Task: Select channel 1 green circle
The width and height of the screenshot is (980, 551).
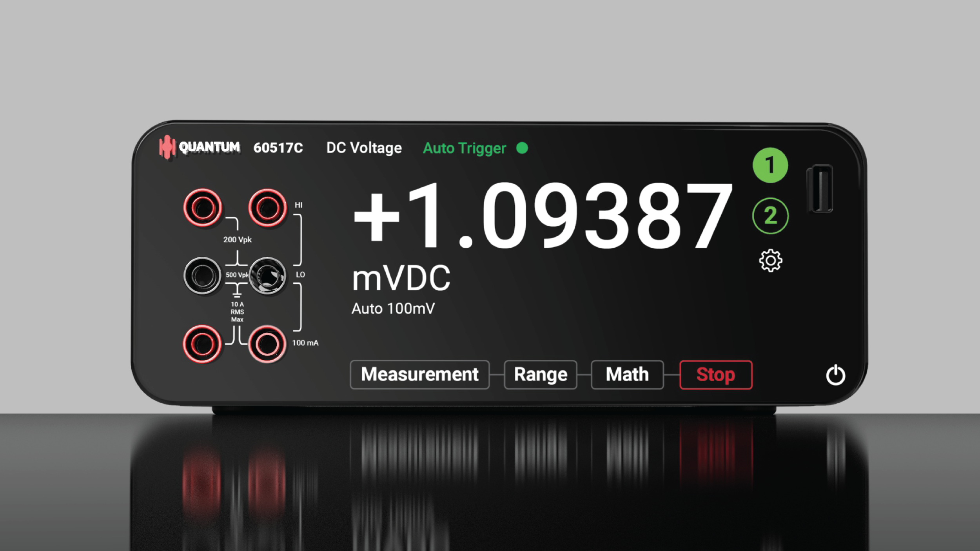Action: pyautogui.click(x=770, y=165)
